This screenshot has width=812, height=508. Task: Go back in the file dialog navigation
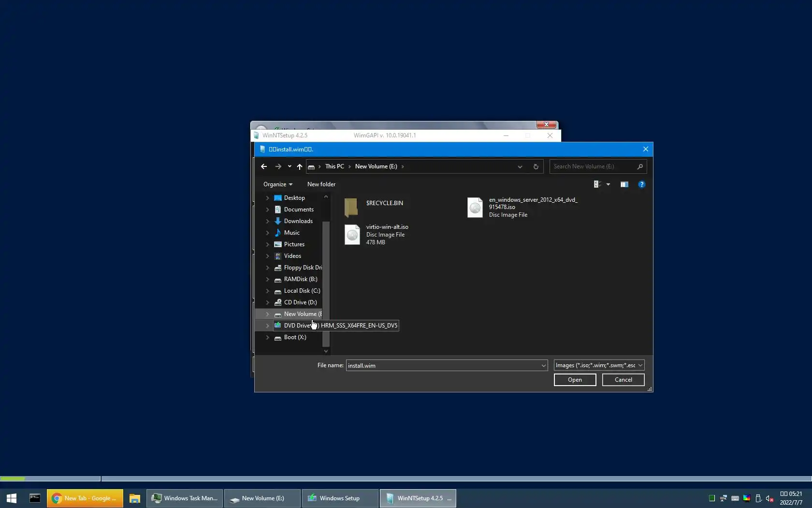264,166
